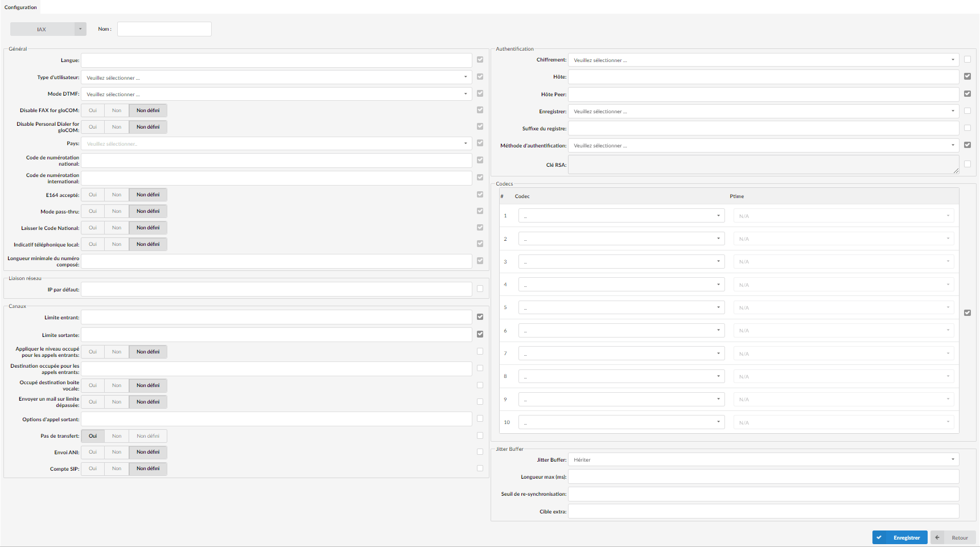The image size is (980, 547).
Task: Open Codec dropdown in row 1
Action: tap(621, 216)
